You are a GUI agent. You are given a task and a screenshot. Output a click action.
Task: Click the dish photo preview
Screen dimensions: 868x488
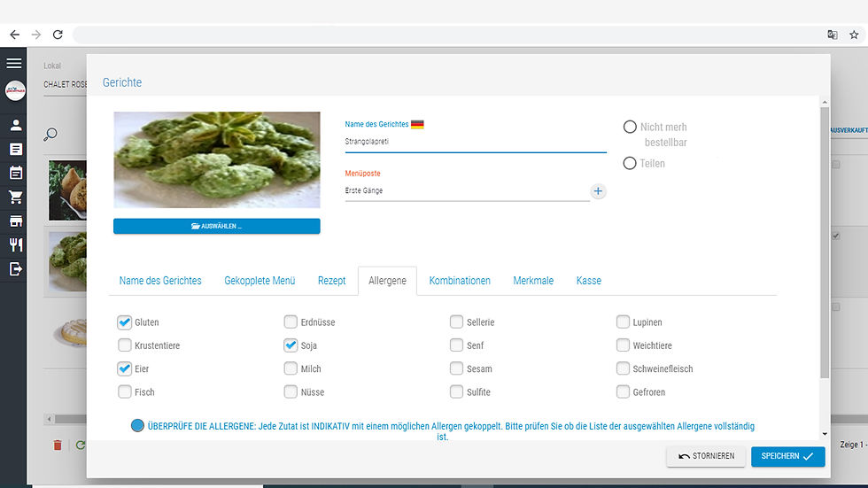[216, 160]
